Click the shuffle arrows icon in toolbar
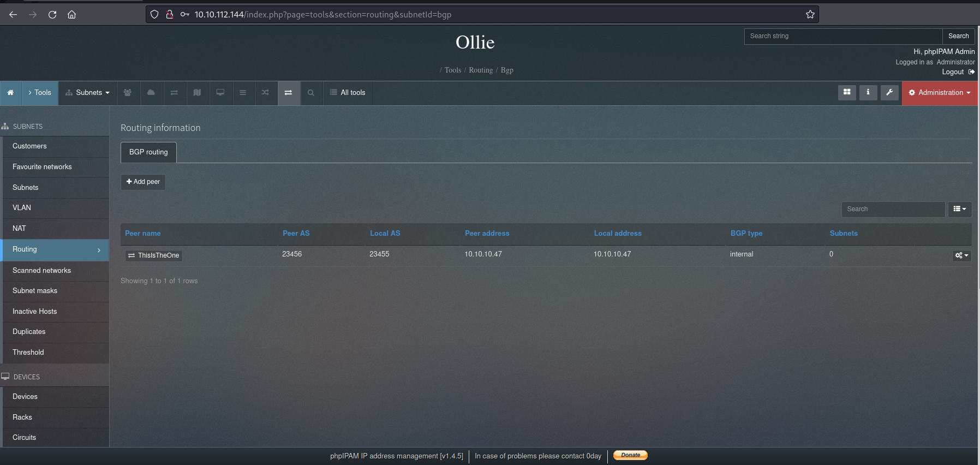Viewport: 980px width, 465px height. [265, 93]
